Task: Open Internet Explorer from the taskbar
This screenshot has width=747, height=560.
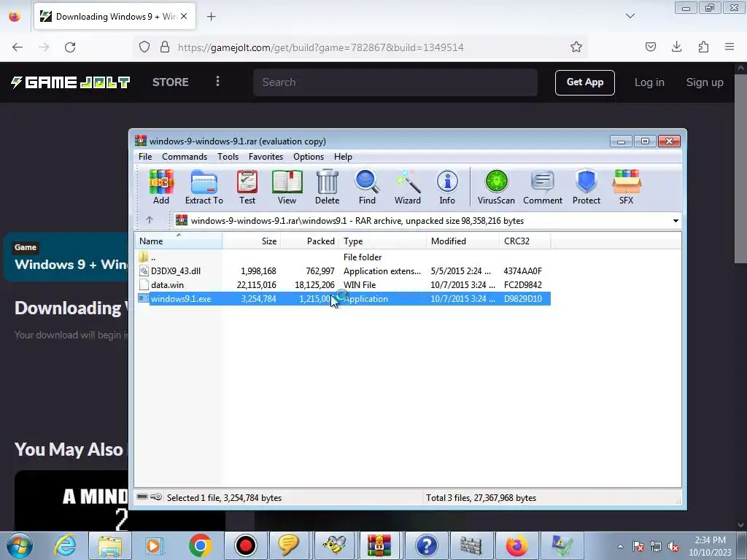Action: [x=65, y=545]
